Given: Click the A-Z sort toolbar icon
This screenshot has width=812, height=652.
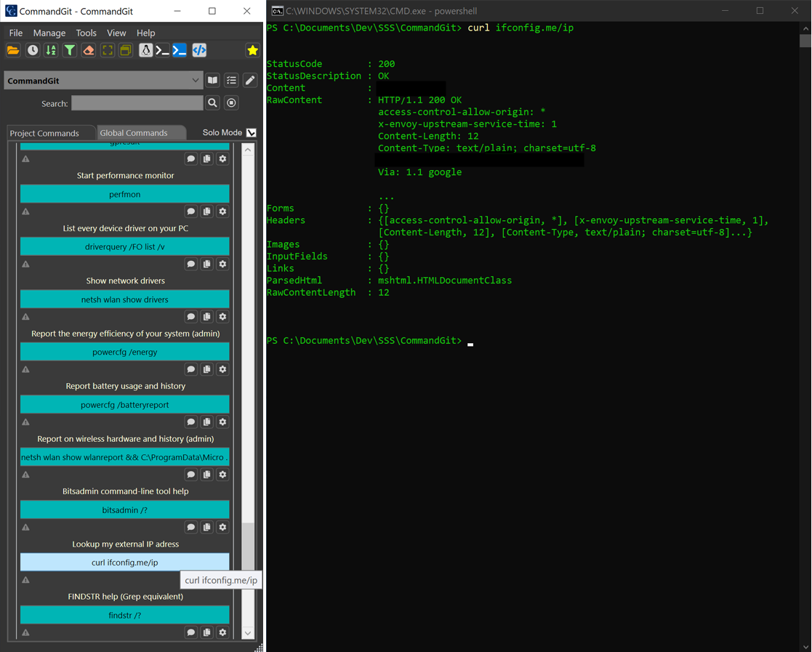Looking at the screenshot, I should [51, 51].
